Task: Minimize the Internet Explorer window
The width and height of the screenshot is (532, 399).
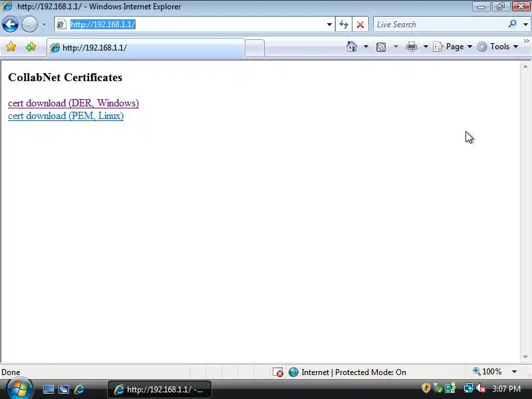Action: coord(481,7)
